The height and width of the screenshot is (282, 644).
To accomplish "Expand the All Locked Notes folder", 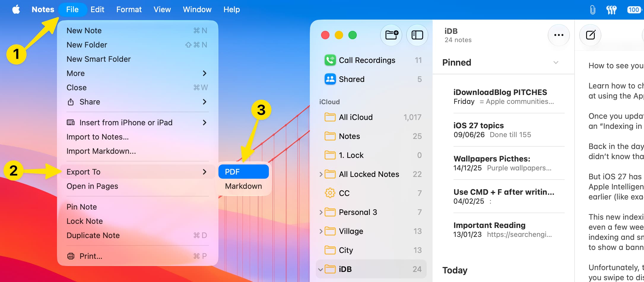I will (x=321, y=174).
